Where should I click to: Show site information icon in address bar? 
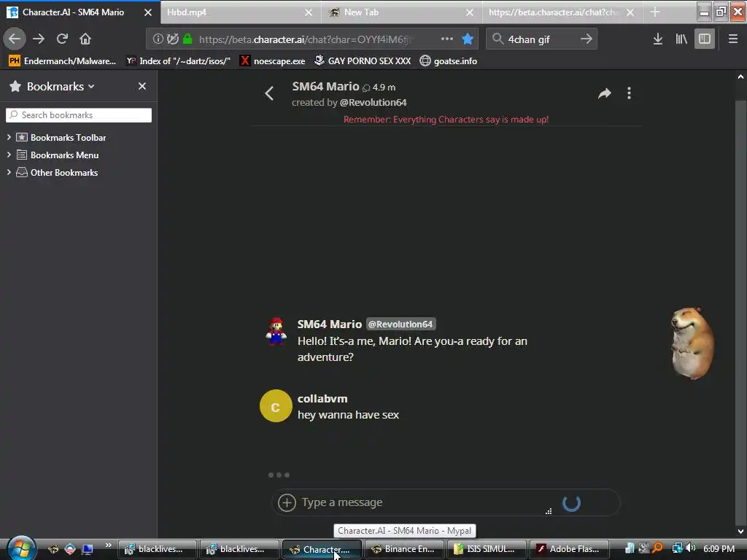(x=158, y=39)
